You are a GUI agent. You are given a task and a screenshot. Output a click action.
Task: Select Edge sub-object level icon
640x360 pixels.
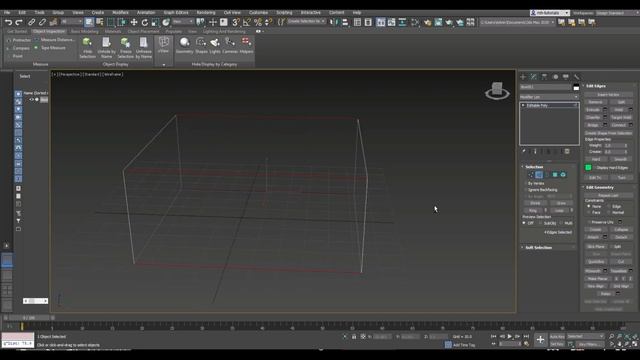tap(539, 175)
